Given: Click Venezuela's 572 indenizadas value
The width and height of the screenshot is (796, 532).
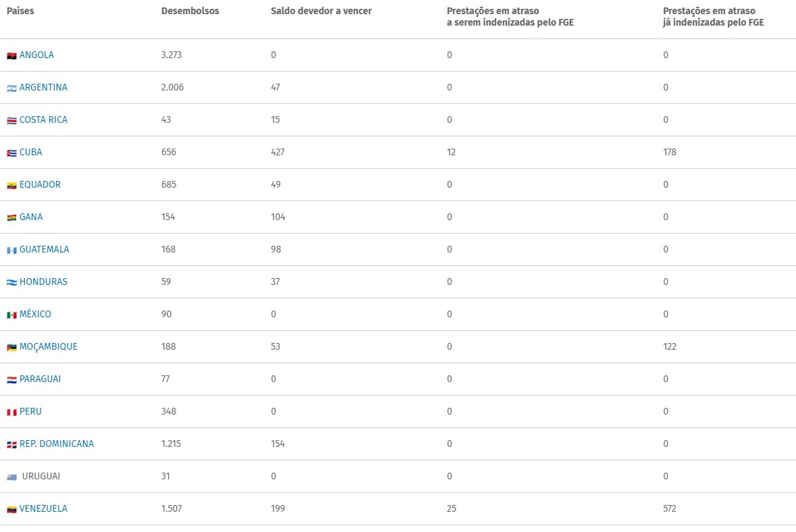Looking at the screenshot, I should (x=670, y=508).
